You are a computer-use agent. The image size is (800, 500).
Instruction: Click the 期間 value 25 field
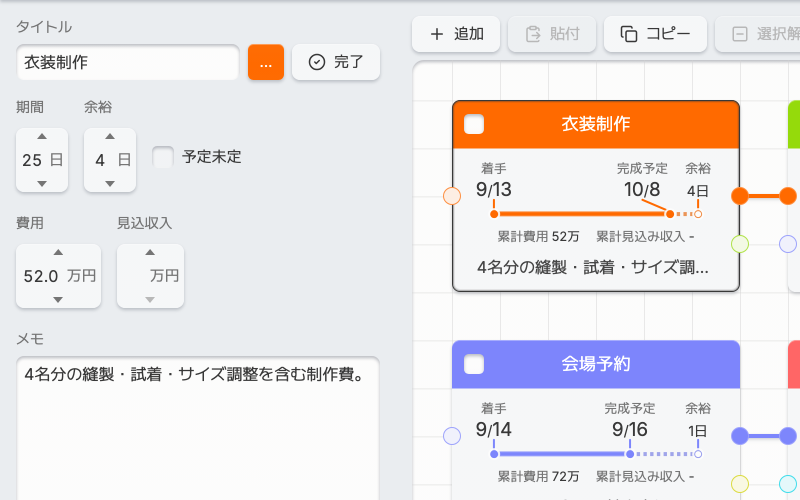[32, 160]
